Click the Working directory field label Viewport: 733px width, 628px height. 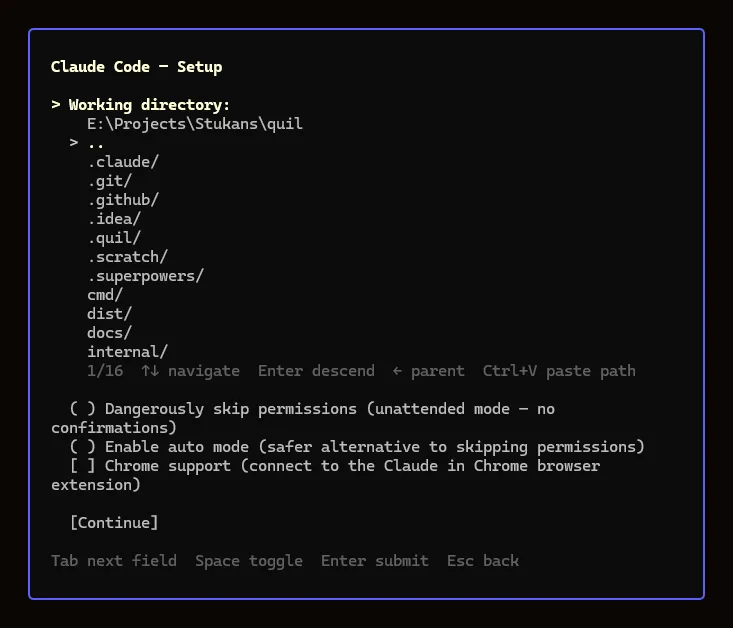point(149,105)
